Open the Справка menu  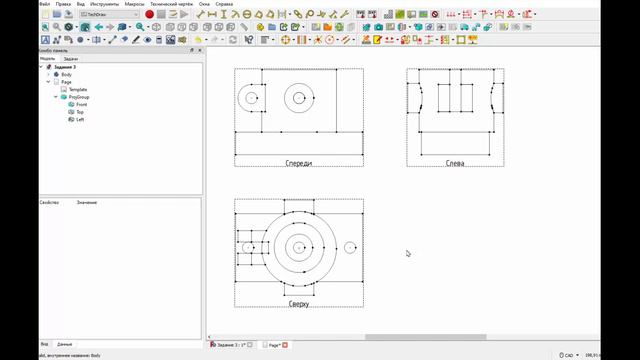tap(224, 4)
